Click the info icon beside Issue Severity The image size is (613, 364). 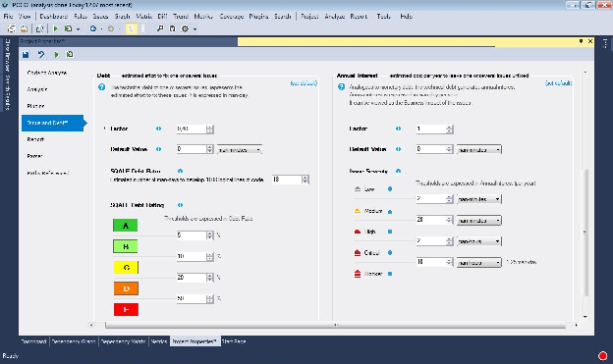pyautogui.click(x=398, y=171)
